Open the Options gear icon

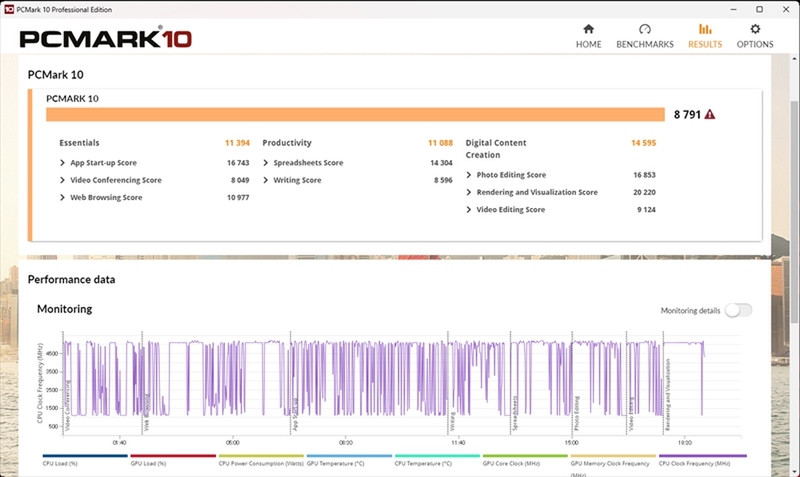coord(755,30)
